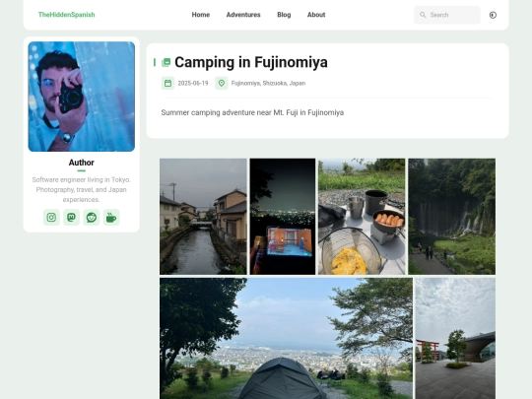Toggle the dark/light theme switch

pos(493,15)
